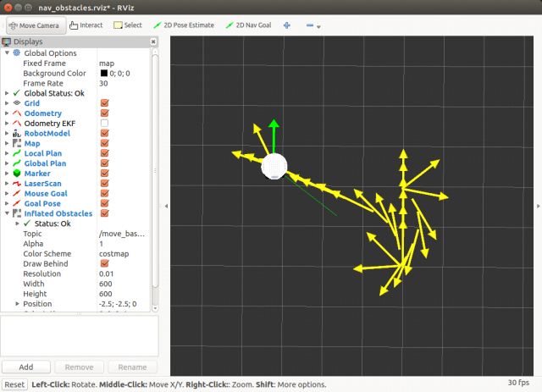This screenshot has height=392, width=542.
Task: Click the Reset button
Action: tap(13, 385)
